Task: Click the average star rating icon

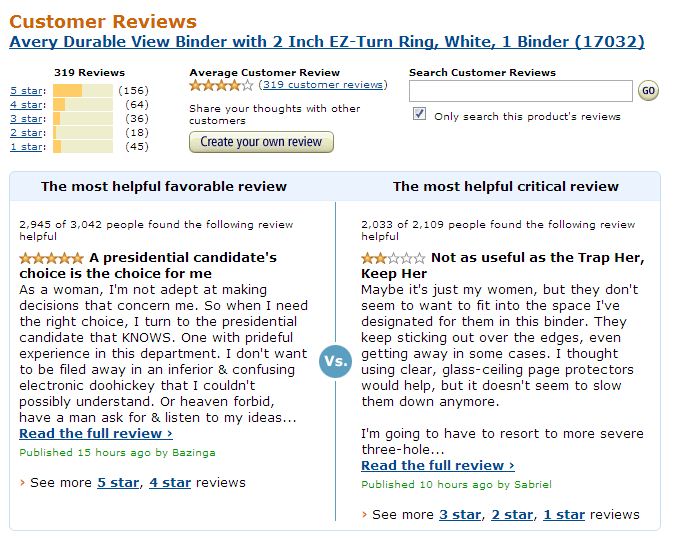Action: tap(221, 85)
